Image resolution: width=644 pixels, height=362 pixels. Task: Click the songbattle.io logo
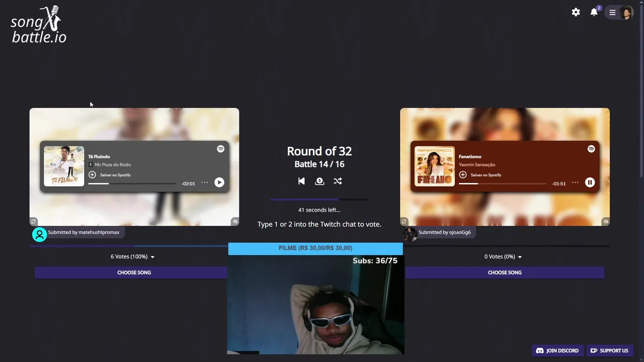38,24
